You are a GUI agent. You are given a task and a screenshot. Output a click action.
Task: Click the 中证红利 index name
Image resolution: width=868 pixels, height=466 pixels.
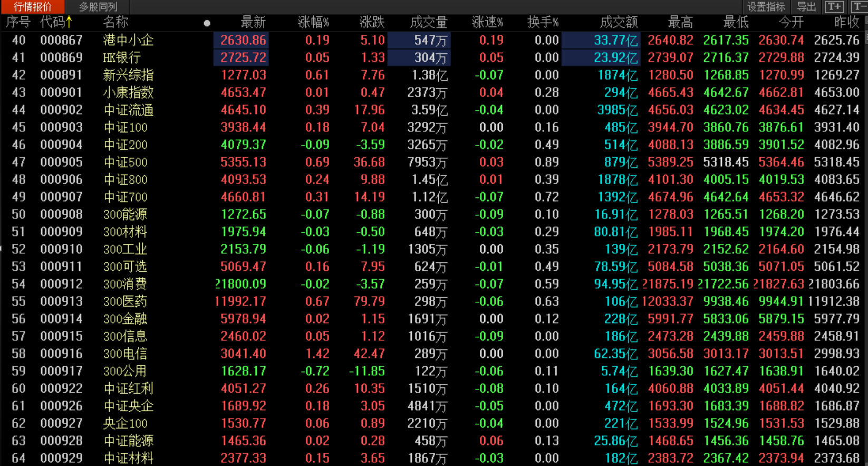point(128,388)
